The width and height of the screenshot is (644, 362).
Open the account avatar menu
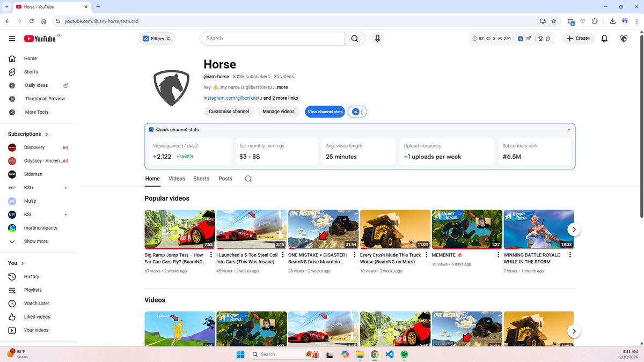coord(624,39)
